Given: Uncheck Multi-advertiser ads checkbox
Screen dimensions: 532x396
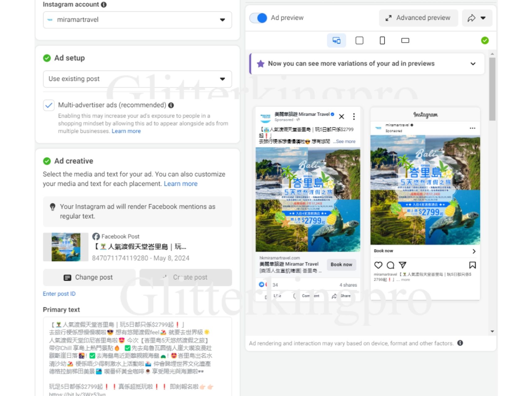Looking at the screenshot, I should coord(49,105).
